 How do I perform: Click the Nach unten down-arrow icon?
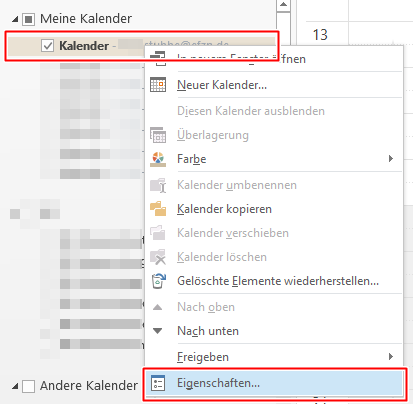(157, 331)
